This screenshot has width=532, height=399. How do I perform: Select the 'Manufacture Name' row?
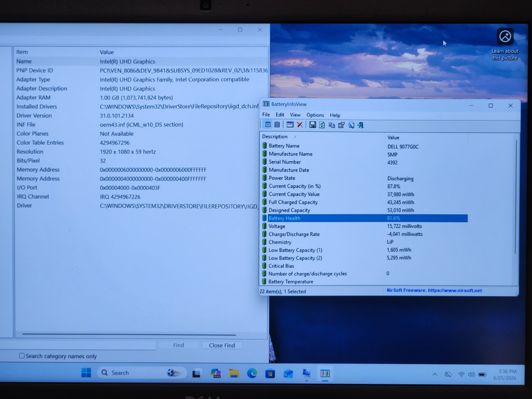click(x=364, y=154)
